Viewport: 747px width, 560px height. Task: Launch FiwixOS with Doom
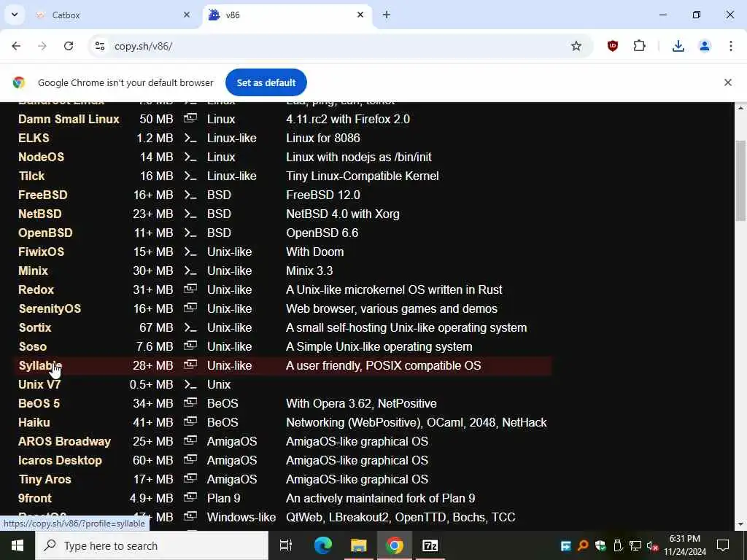pyautogui.click(x=41, y=252)
